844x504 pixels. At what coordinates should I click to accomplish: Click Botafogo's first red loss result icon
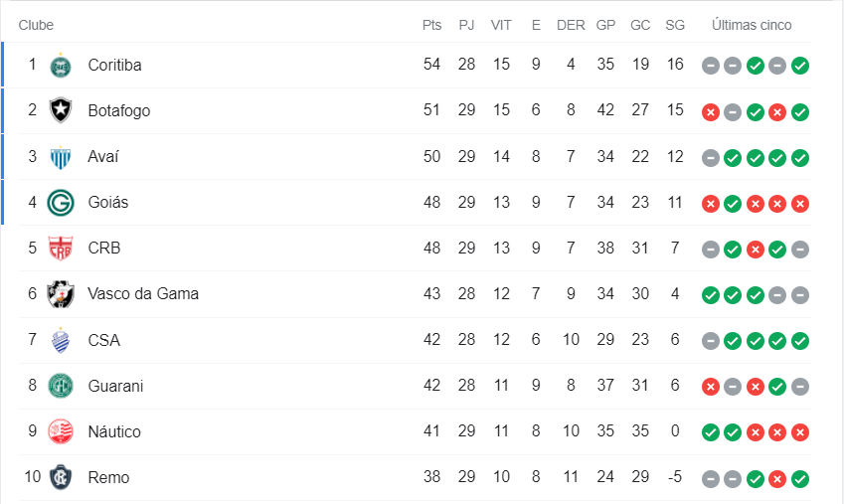710,111
